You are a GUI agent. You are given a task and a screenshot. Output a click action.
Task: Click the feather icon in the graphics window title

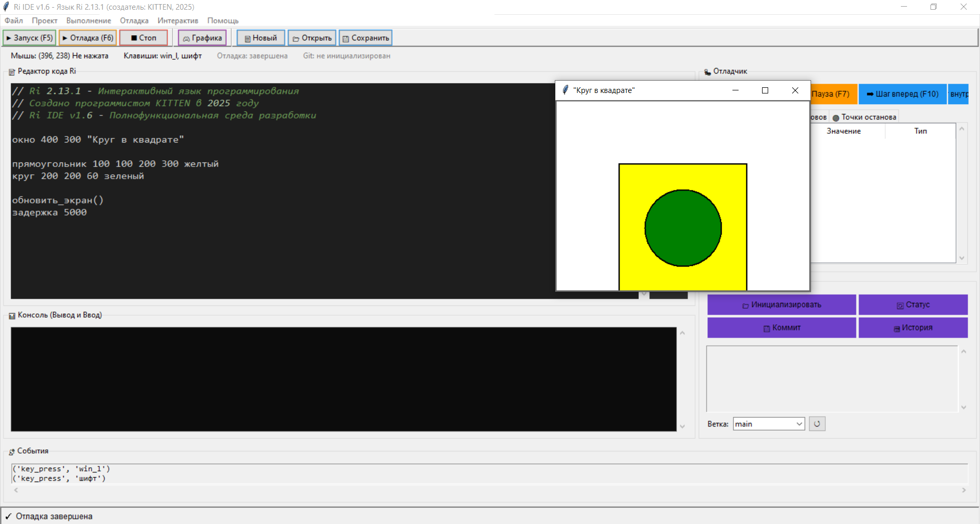click(x=565, y=90)
